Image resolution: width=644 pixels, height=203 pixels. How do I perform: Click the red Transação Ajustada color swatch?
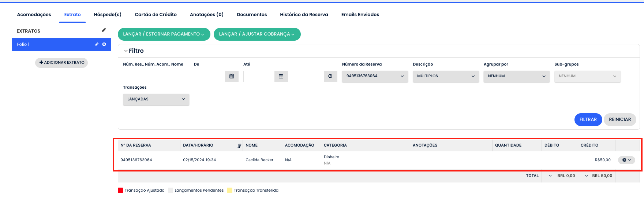click(x=120, y=190)
